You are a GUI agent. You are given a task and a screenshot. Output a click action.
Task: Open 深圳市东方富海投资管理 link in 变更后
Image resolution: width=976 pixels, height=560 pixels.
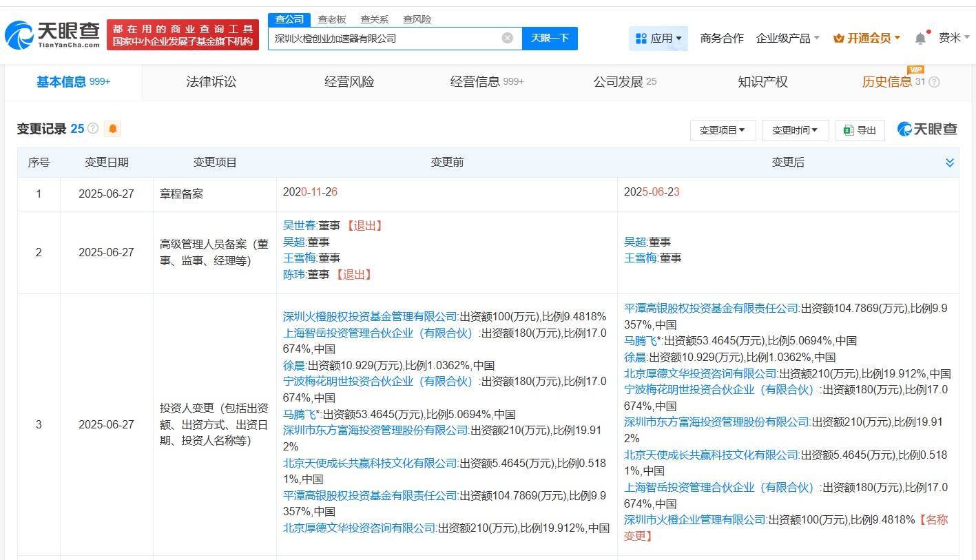717,422
